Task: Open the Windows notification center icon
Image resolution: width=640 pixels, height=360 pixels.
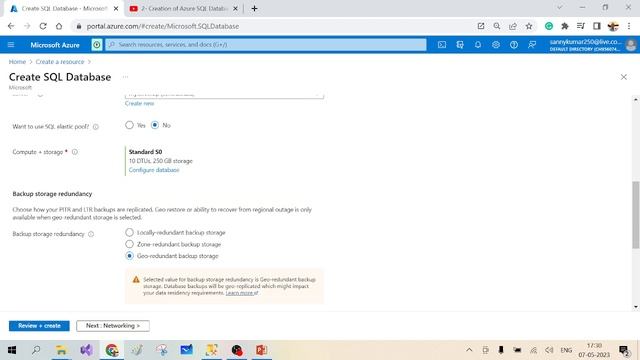Action: click(x=624, y=350)
